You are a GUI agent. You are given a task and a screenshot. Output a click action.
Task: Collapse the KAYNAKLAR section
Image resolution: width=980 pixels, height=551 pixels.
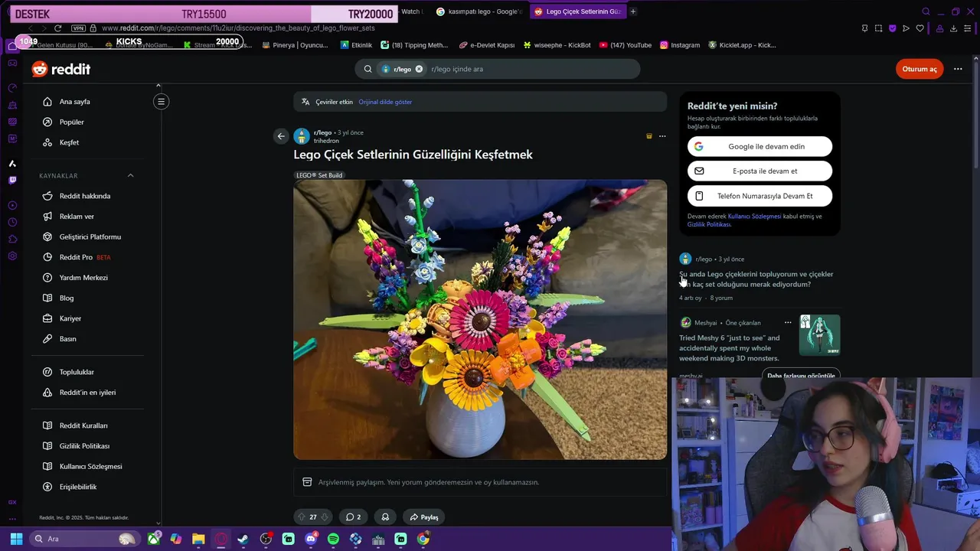pyautogui.click(x=130, y=175)
